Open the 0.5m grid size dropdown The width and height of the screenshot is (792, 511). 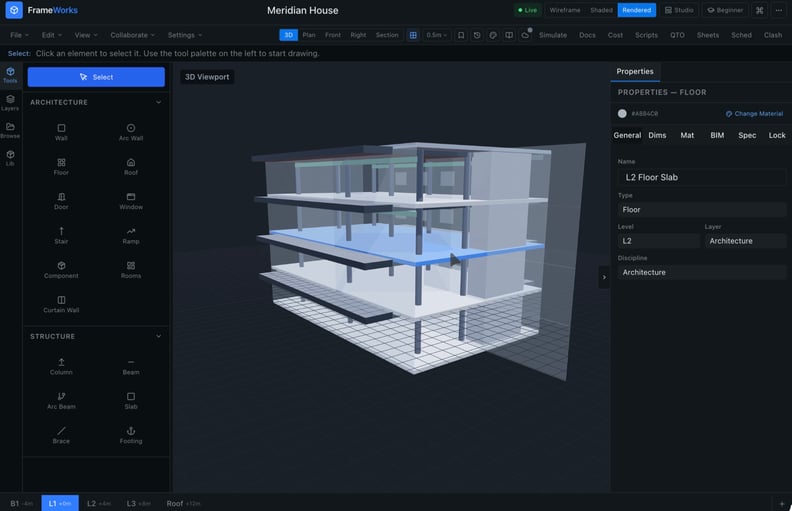436,35
